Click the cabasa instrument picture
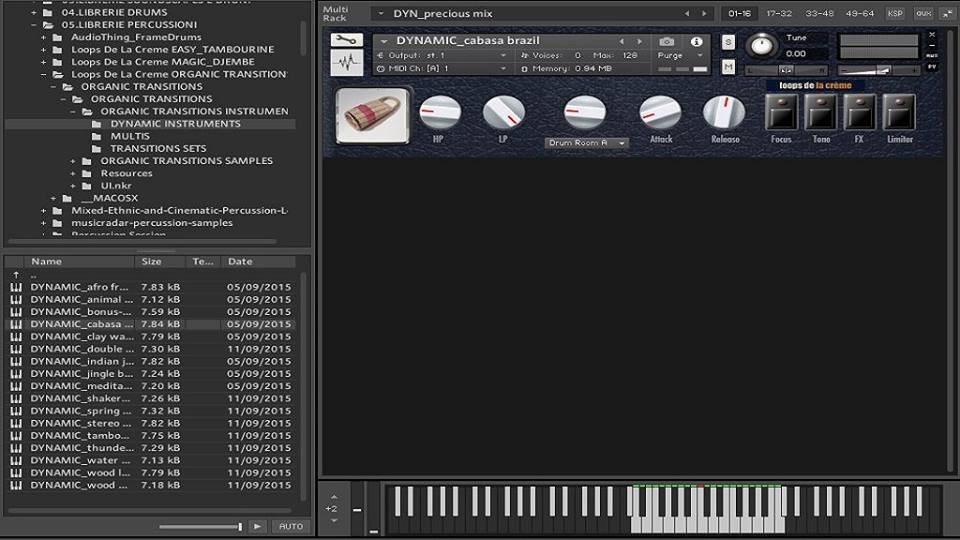The width and height of the screenshot is (960, 540). point(372,116)
